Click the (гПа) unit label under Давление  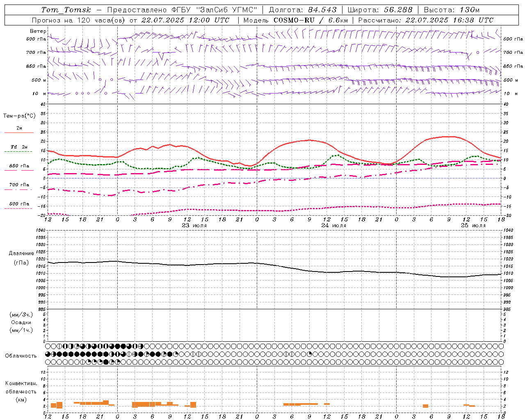(x=21, y=263)
